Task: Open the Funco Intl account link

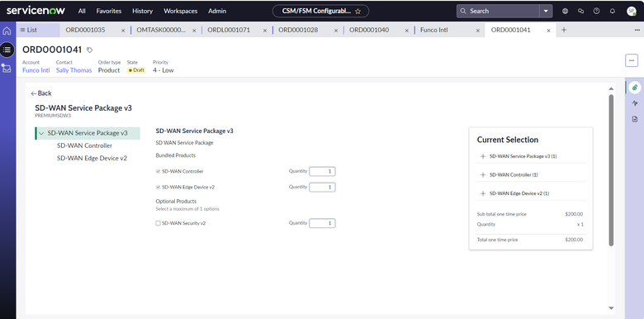Action: [36, 70]
